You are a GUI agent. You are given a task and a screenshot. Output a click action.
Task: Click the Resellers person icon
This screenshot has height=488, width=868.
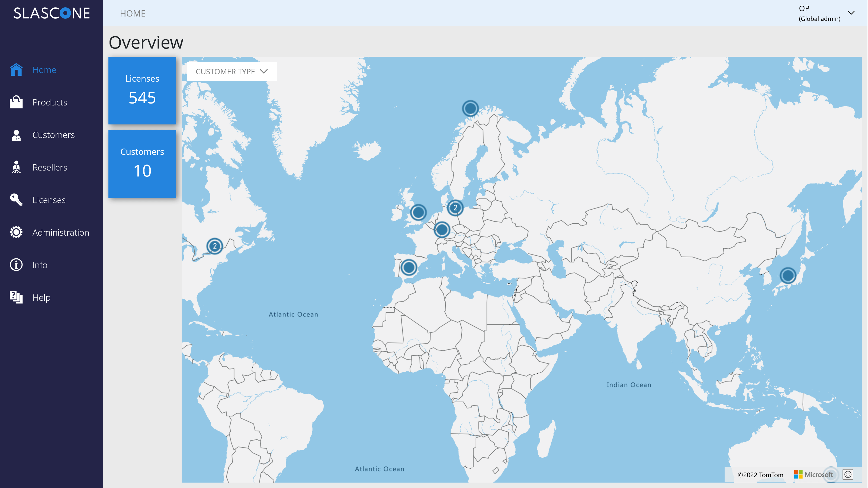click(x=16, y=167)
